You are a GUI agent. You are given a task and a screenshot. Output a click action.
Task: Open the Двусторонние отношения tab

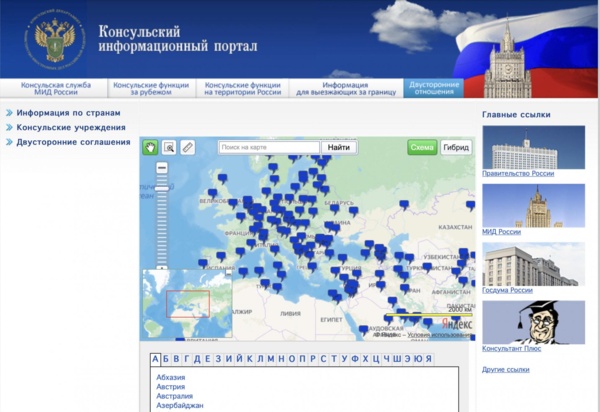[x=434, y=89]
